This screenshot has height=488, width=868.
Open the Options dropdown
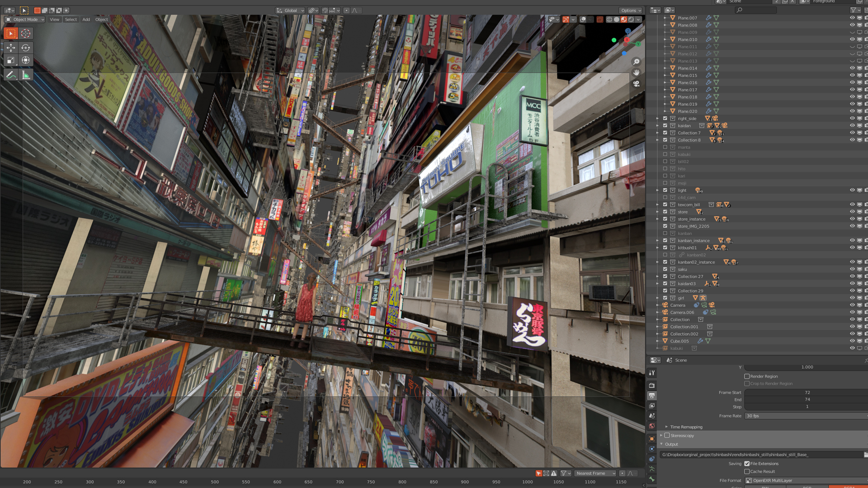(631, 10)
